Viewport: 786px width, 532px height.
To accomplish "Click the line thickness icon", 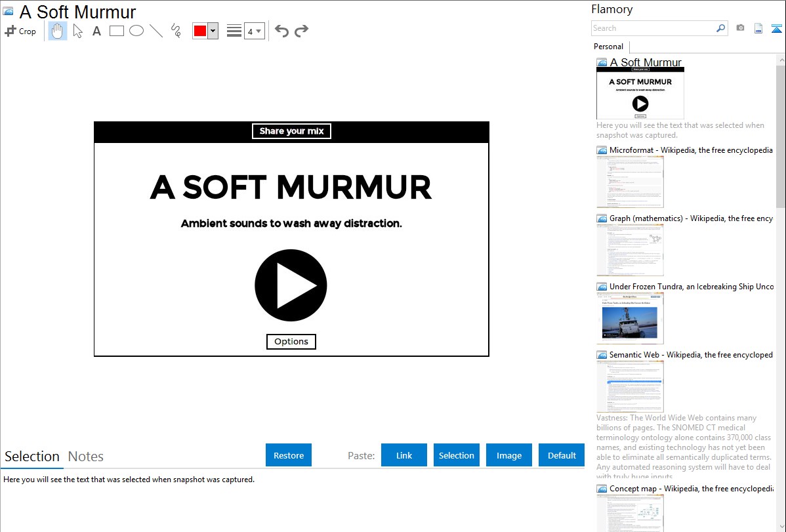I will click(234, 31).
